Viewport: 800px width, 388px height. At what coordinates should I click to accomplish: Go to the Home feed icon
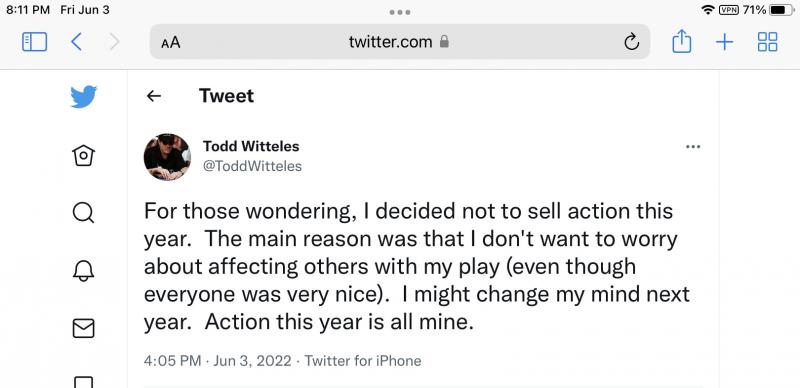(84, 155)
